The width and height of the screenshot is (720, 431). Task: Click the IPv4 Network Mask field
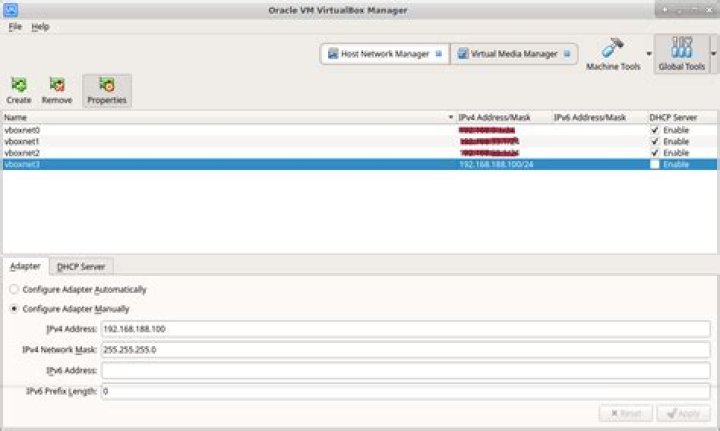pos(405,350)
